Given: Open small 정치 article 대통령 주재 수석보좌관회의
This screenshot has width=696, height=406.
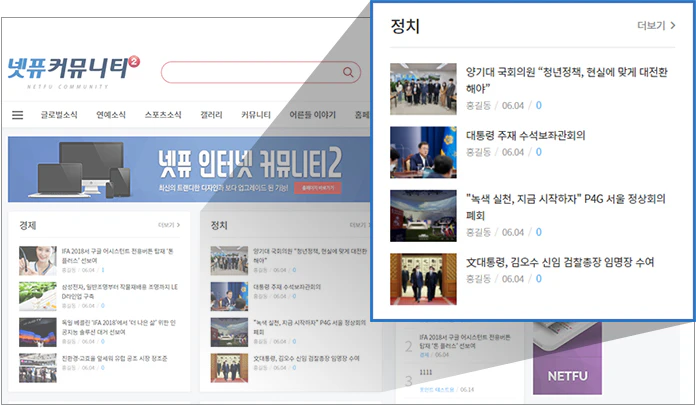Looking at the screenshot, I should pyautogui.click(x=287, y=287).
